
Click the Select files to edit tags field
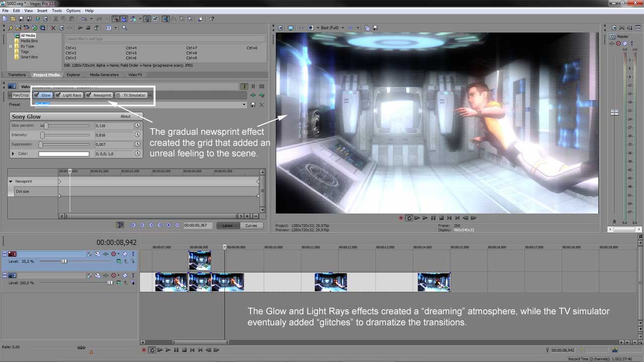[x=166, y=39]
